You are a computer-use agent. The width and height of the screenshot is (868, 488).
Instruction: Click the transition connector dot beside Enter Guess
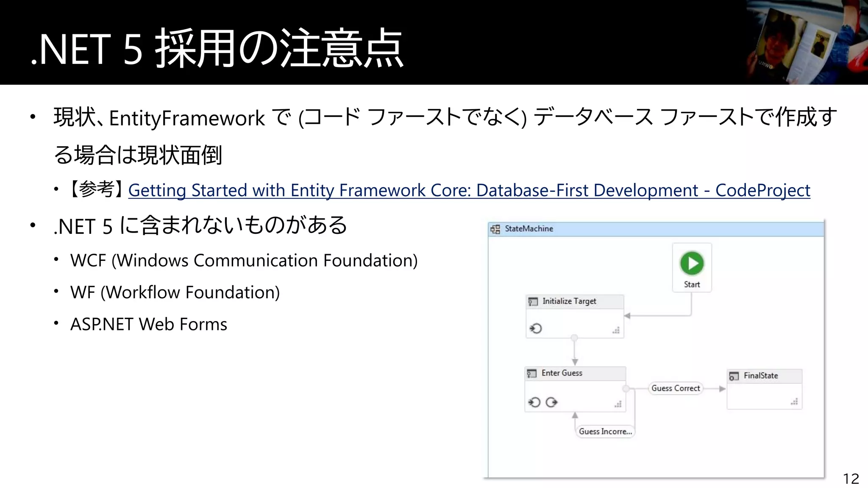[x=626, y=389]
